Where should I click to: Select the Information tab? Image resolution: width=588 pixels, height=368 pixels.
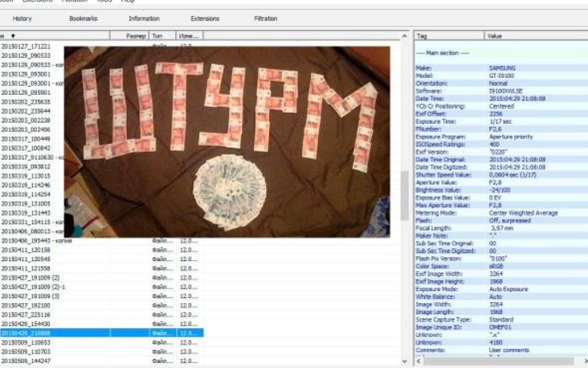(144, 18)
